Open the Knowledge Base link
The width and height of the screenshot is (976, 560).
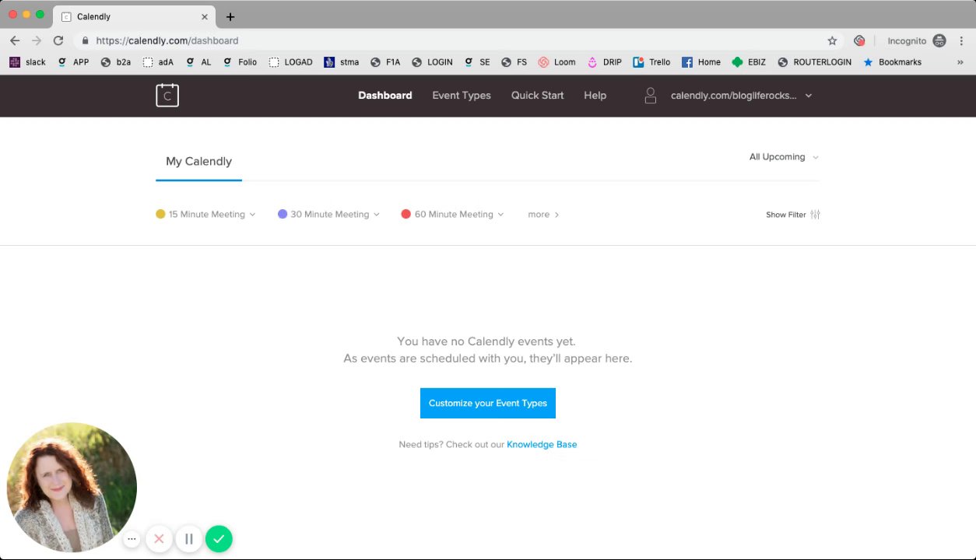tap(542, 445)
